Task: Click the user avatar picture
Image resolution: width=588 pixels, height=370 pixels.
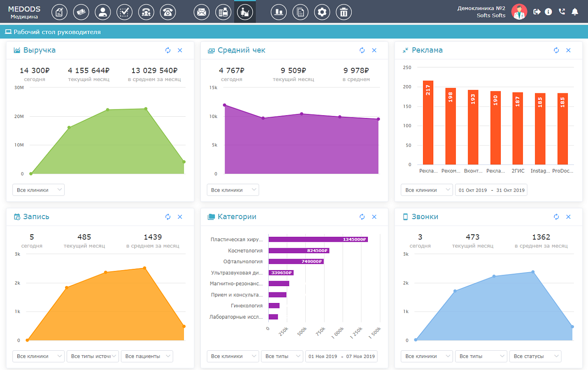Action: click(519, 12)
